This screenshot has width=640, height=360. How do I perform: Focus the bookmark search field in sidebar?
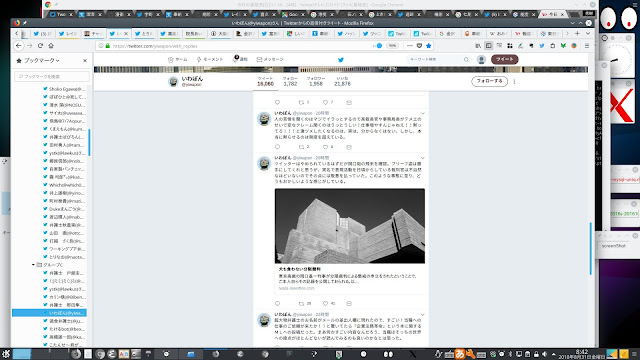pyautogui.click(x=52, y=76)
